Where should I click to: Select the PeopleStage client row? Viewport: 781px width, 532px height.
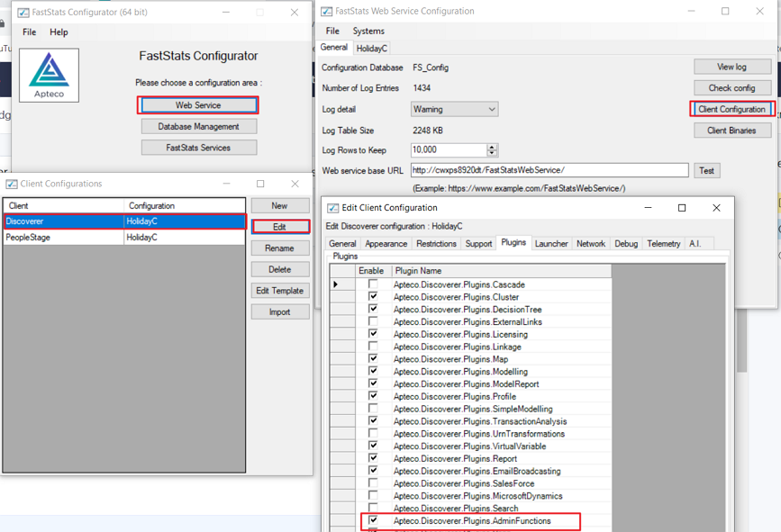124,238
